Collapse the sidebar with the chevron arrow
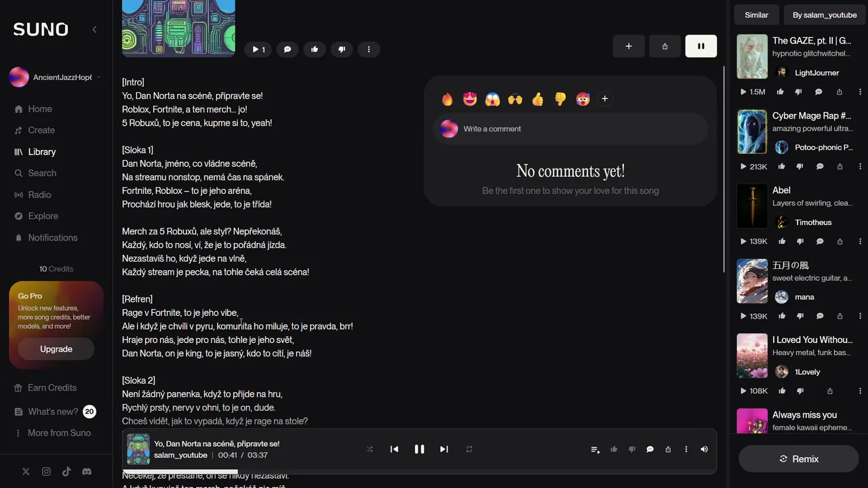Image resolution: width=868 pixels, height=488 pixels. pyautogui.click(x=94, y=29)
